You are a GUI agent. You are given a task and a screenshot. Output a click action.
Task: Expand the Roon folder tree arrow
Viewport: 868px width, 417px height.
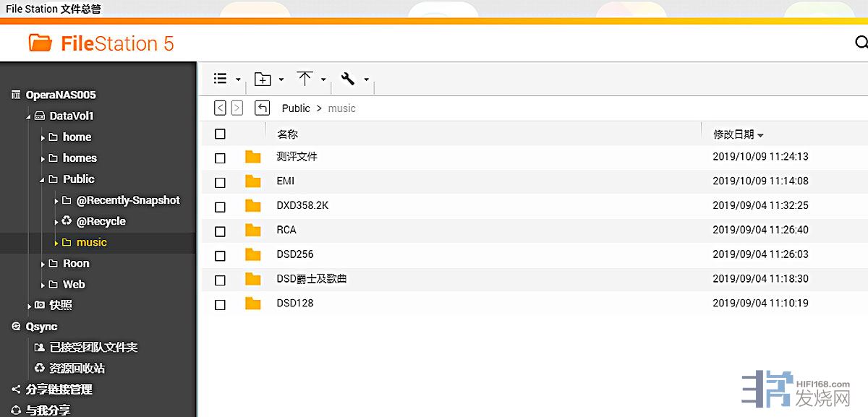click(43, 265)
